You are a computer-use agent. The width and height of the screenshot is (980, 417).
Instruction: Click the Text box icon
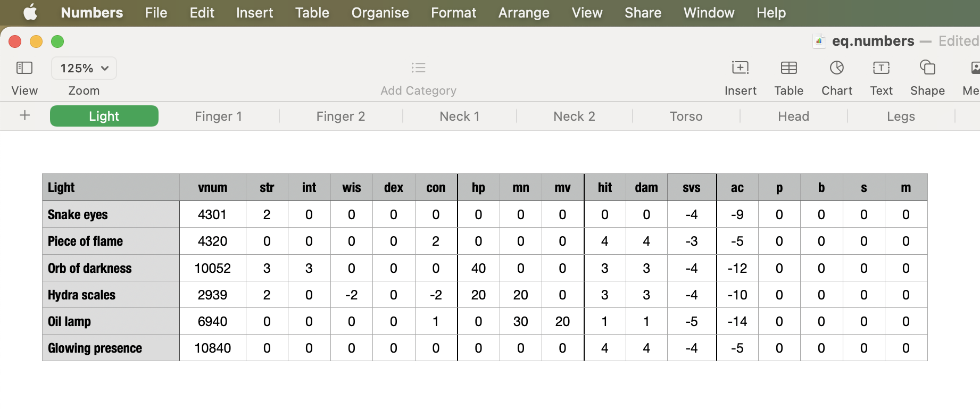pos(881,68)
